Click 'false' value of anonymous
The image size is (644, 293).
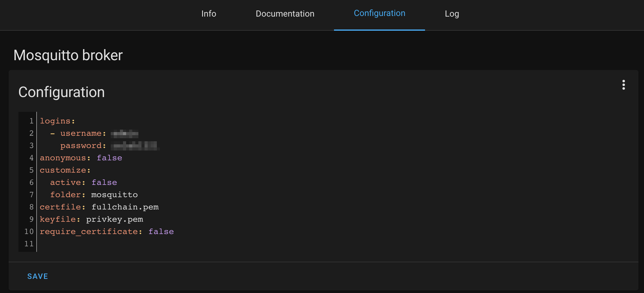point(109,158)
